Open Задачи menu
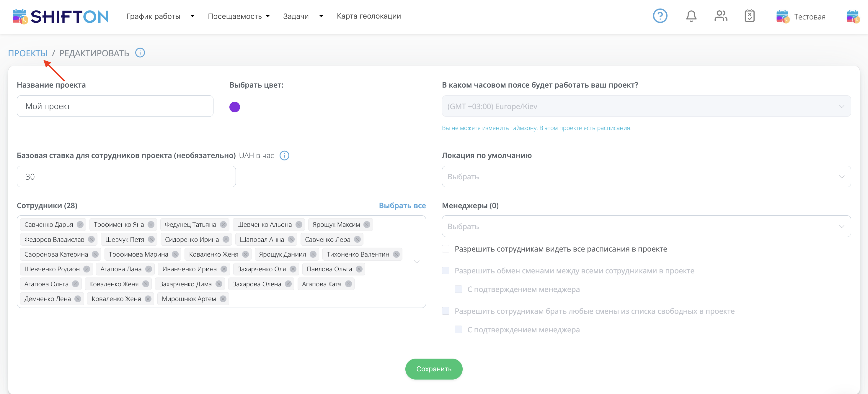This screenshot has width=868, height=394. (x=303, y=16)
